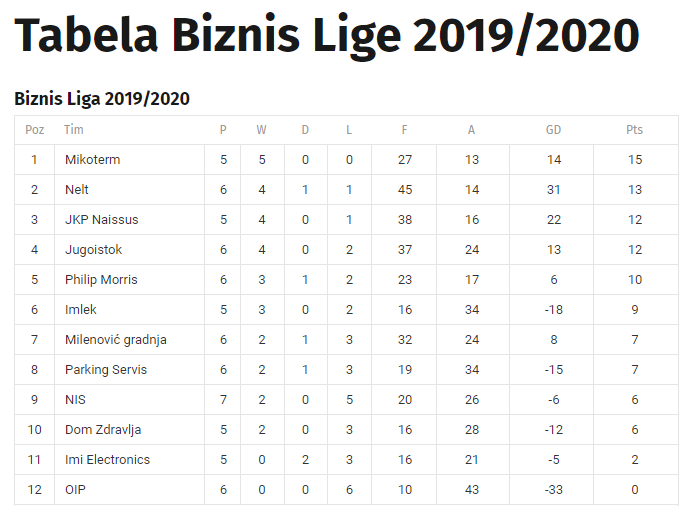
Task: Select the Milenović gradnja team name
Action: tap(115, 340)
